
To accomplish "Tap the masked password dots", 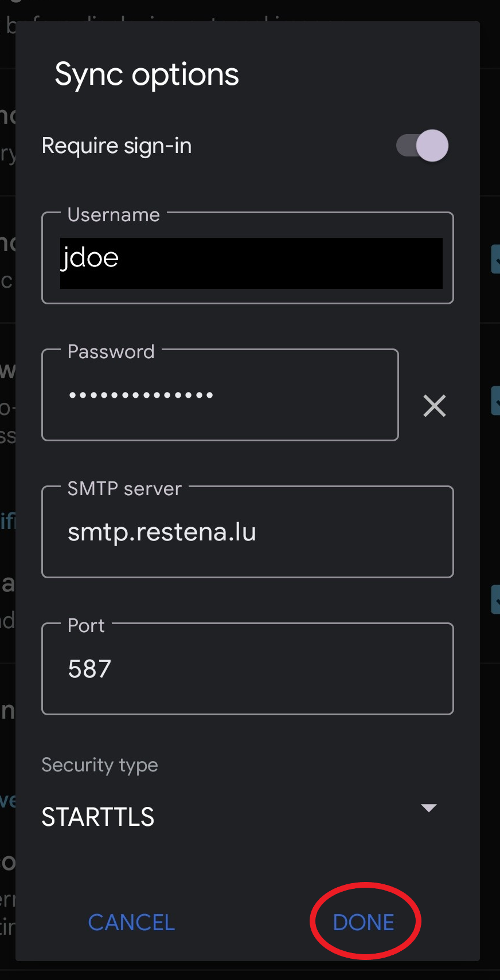I will (x=141, y=395).
